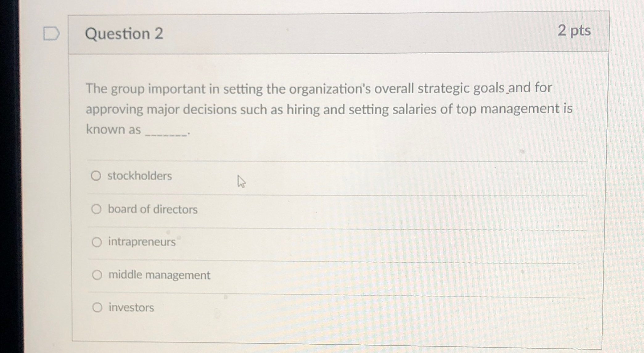The image size is (644, 353).
Task: Click the empty circle next to intrapreneurs
Action: tap(97, 242)
